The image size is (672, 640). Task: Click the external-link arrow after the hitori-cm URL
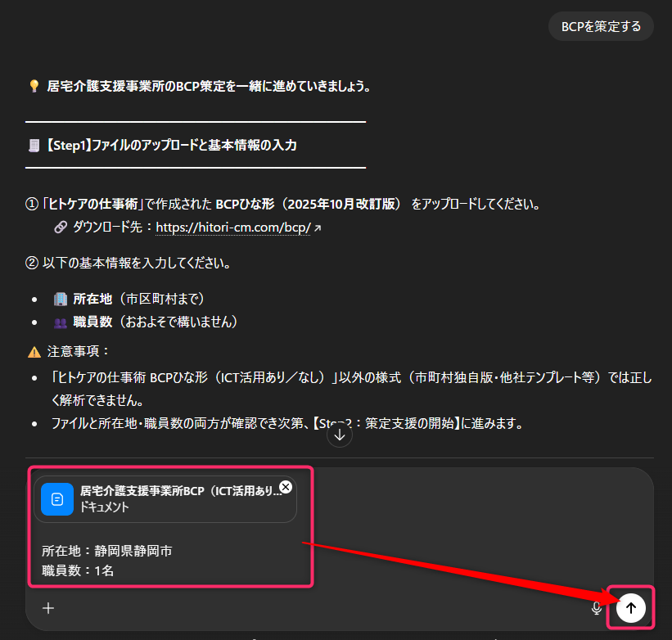318,228
